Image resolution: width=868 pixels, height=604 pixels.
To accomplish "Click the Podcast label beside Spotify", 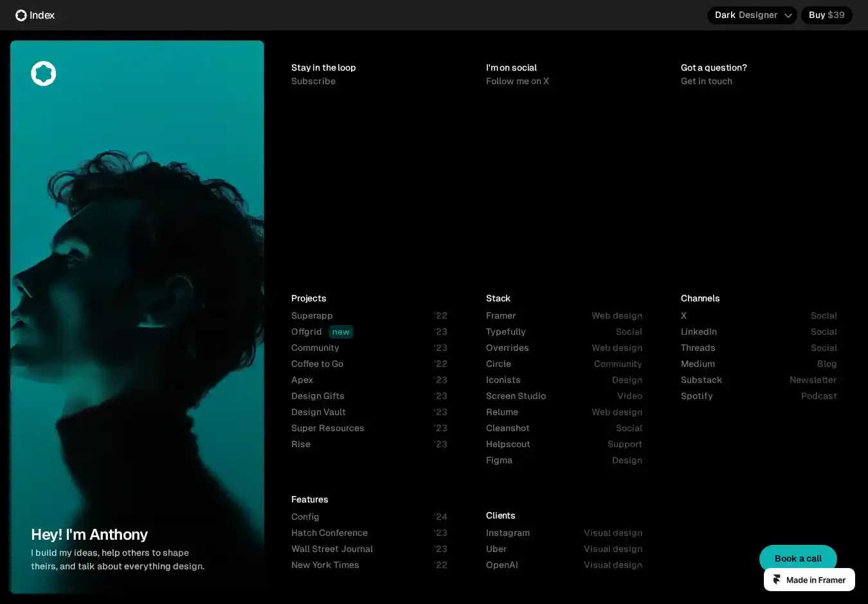I will click(x=819, y=396).
